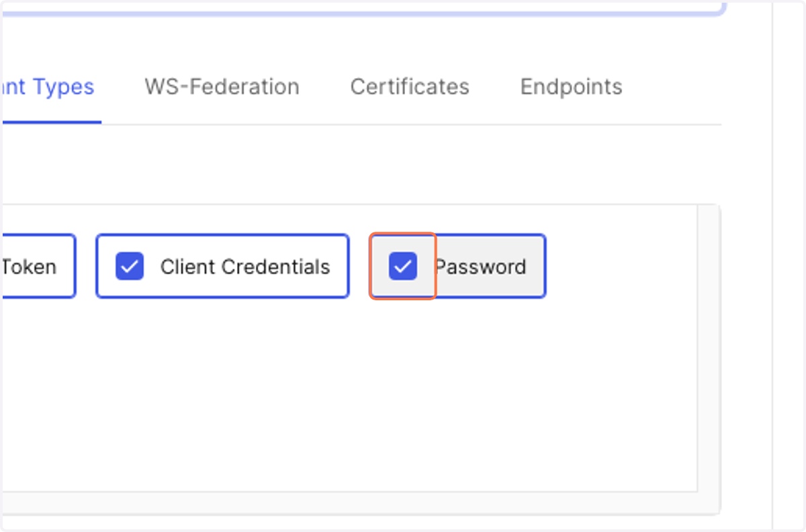Switch to the WS-Federation tab
Image resolution: width=806 pixels, height=532 pixels.
pos(222,87)
